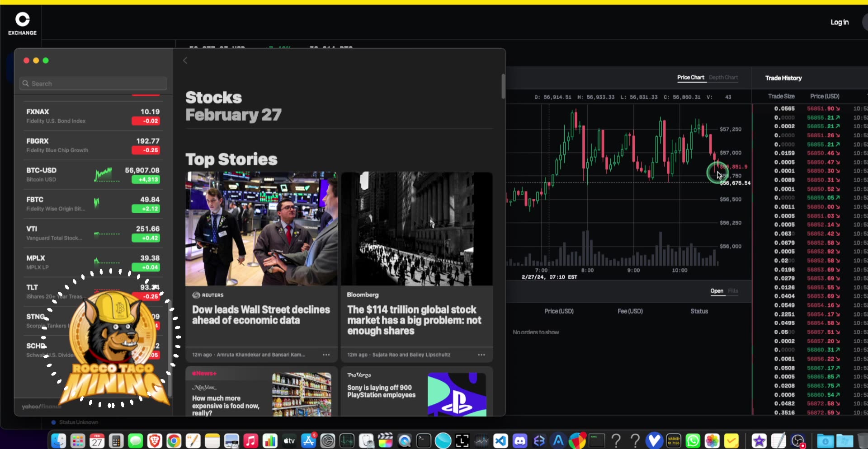Launch OBS Studio from the dock
The image size is (868, 449).
point(798,440)
